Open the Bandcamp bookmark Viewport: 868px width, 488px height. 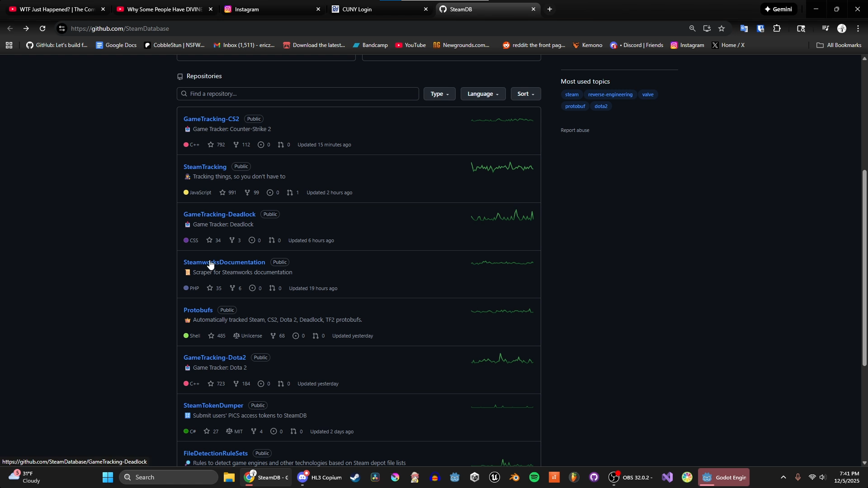coord(370,45)
